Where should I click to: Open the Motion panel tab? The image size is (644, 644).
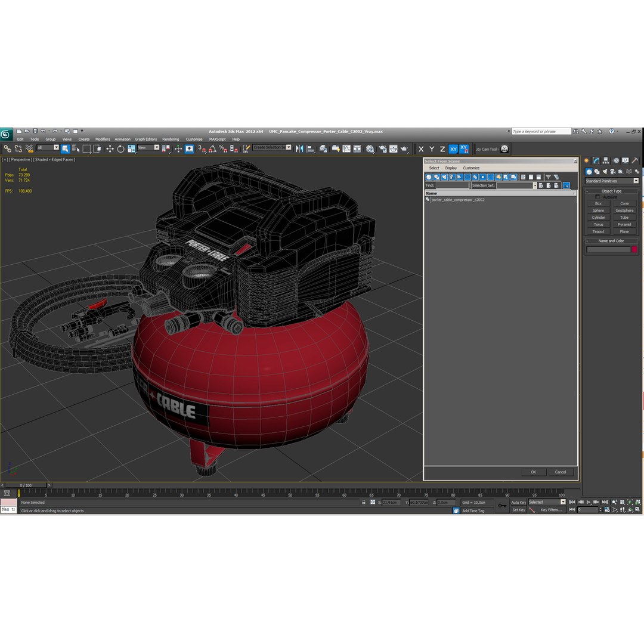pyautogui.click(x=615, y=160)
